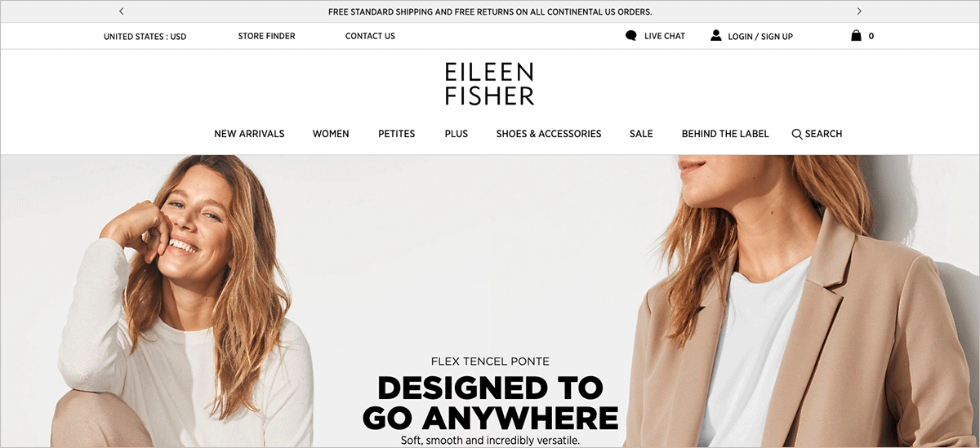This screenshot has height=448, width=980.
Task: Open Behind the Label menu
Action: [x=725, y=134]
